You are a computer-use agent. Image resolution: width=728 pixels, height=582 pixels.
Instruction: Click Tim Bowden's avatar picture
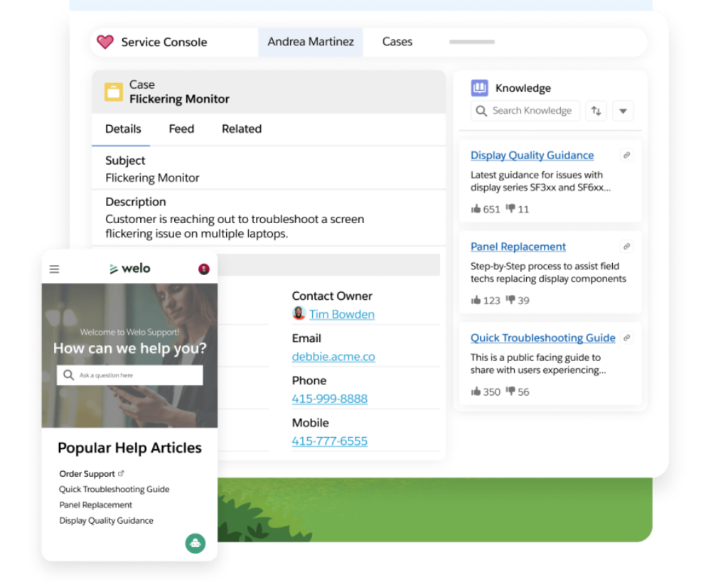pyautogui.click(x=299, y=313)
